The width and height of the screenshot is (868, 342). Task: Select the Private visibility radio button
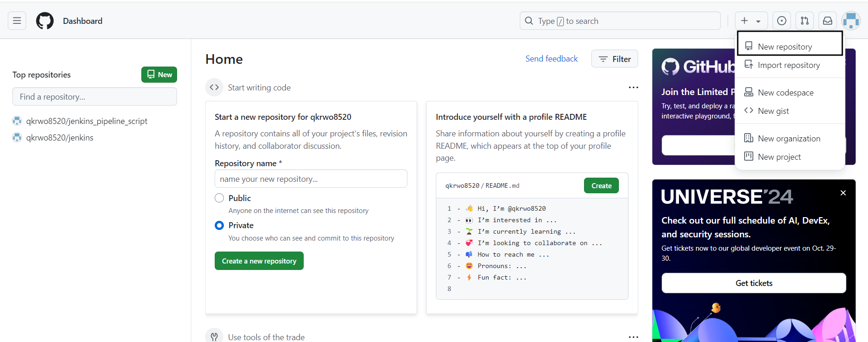(x=219, y=225)
